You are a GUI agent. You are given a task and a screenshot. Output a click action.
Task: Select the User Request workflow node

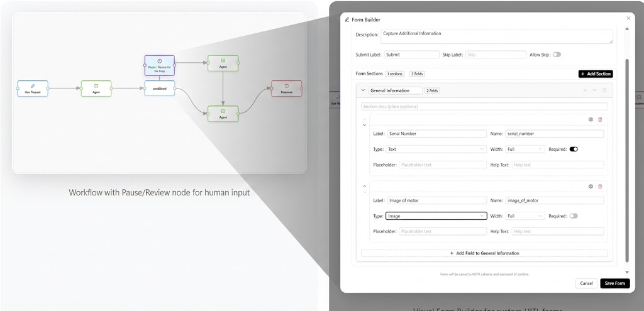[x=33, y=88]
